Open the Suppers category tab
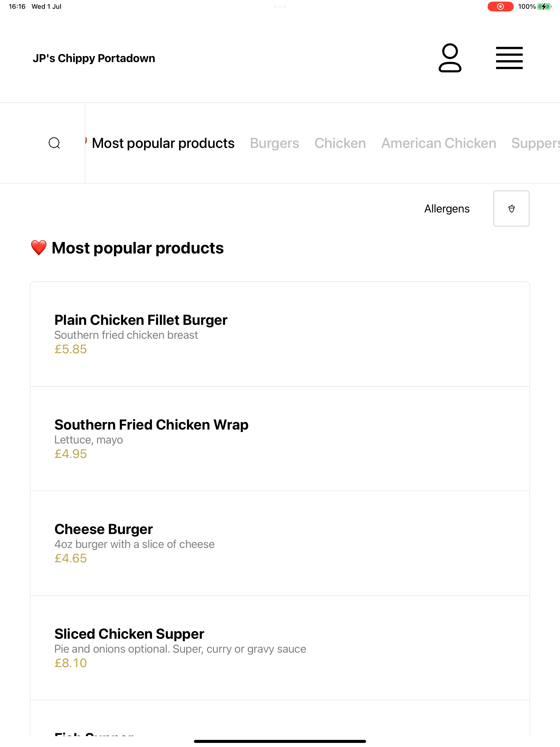This screenshot has height=747, width=560. 535,143
